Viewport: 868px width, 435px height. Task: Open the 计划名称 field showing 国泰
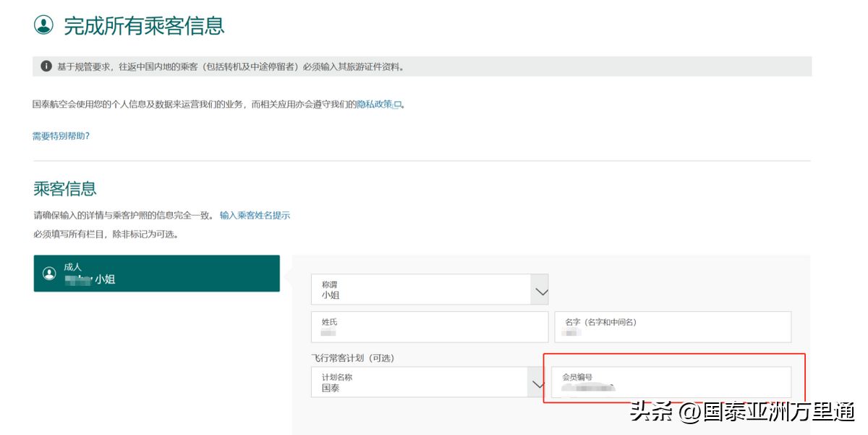click(x=420, y=382)
